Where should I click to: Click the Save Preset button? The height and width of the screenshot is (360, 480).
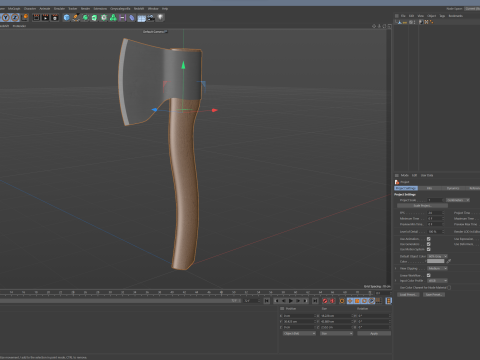click(x=434, y=295)
